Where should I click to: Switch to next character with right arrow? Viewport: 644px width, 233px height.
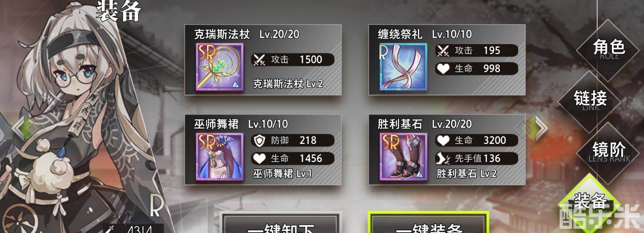coord(539,128)
